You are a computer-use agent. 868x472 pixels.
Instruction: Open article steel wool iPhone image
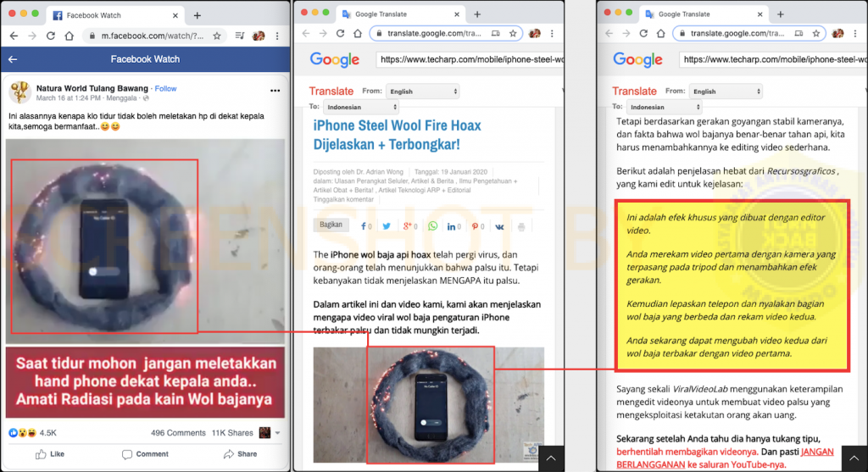pos(428,405)
